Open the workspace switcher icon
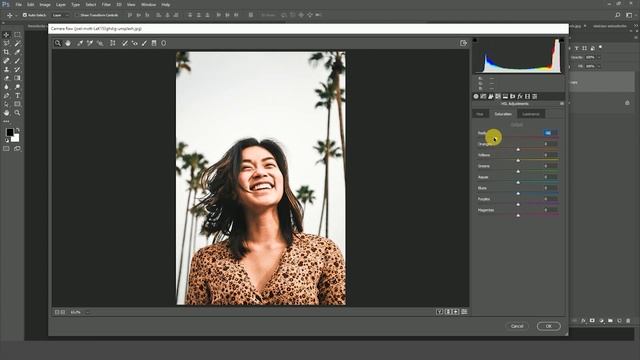The image size is (640, 360). click(629, 15)
